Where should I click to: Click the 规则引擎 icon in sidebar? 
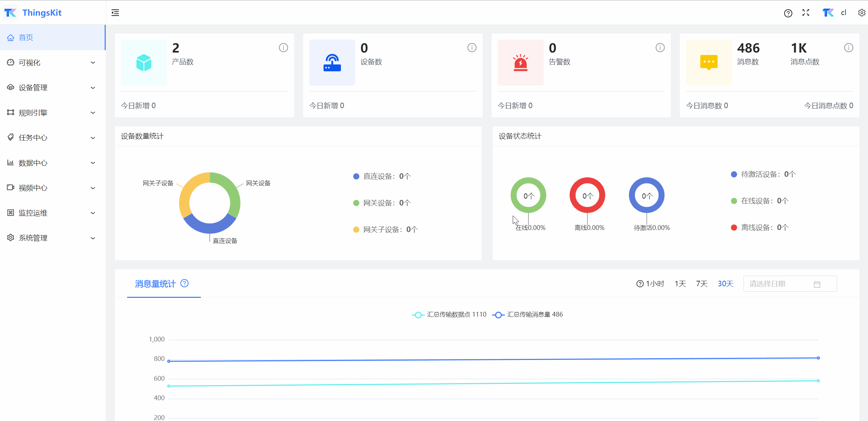pos(11,113)
